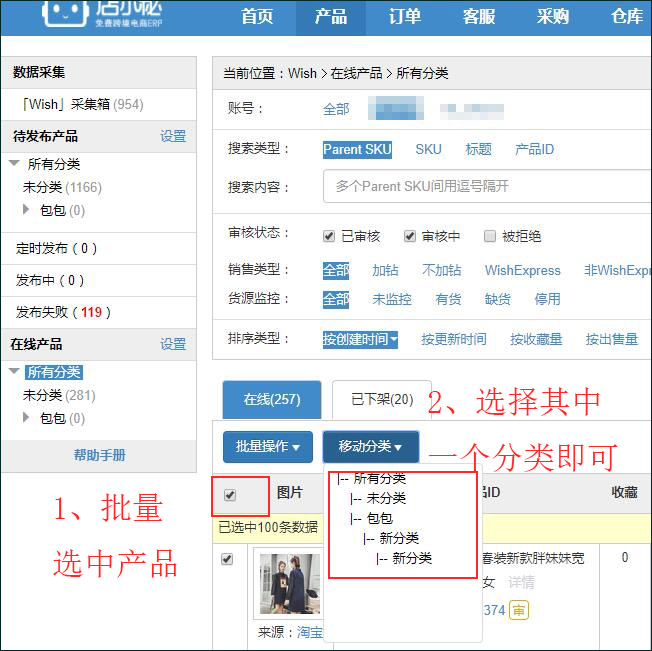Choose 标题 search type
Screen dimensions: 652x651
(x=479, y=149)
